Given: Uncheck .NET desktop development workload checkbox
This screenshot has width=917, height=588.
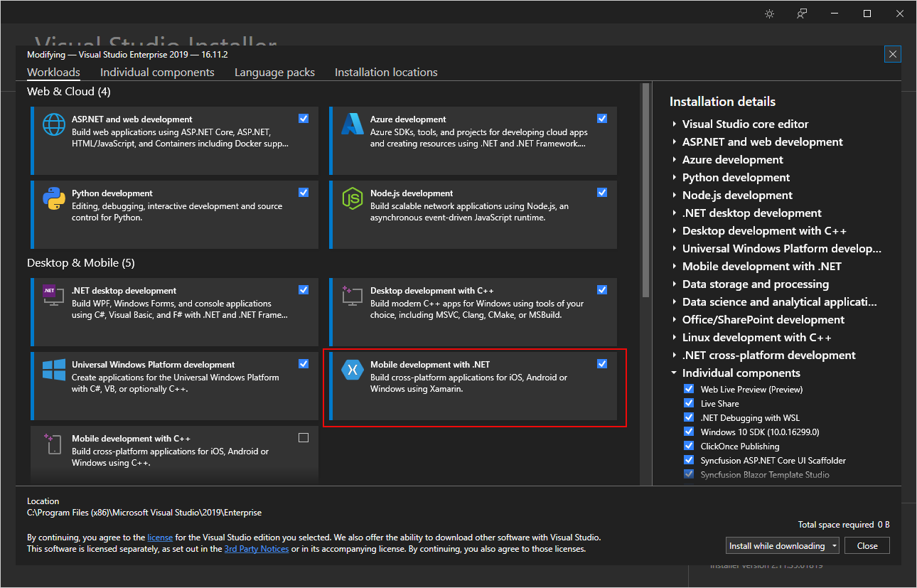Looking at the screenshot, I should [x=304, y=289].
